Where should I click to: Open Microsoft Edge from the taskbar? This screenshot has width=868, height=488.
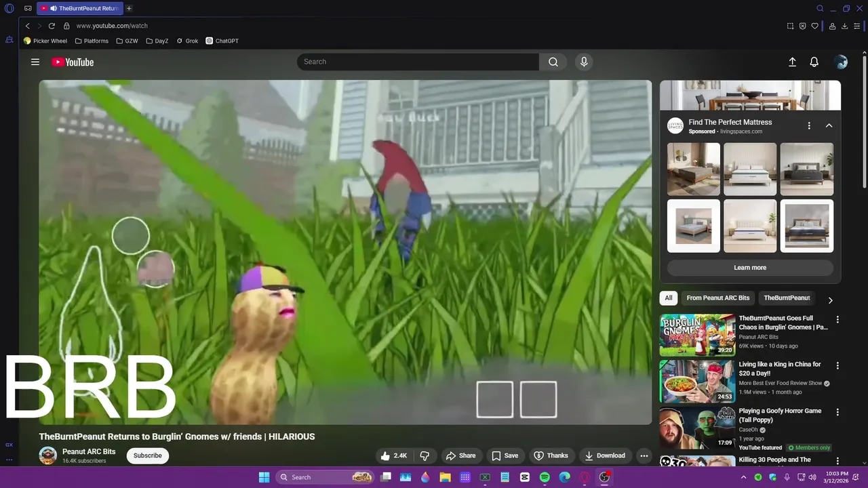[564, 477]
